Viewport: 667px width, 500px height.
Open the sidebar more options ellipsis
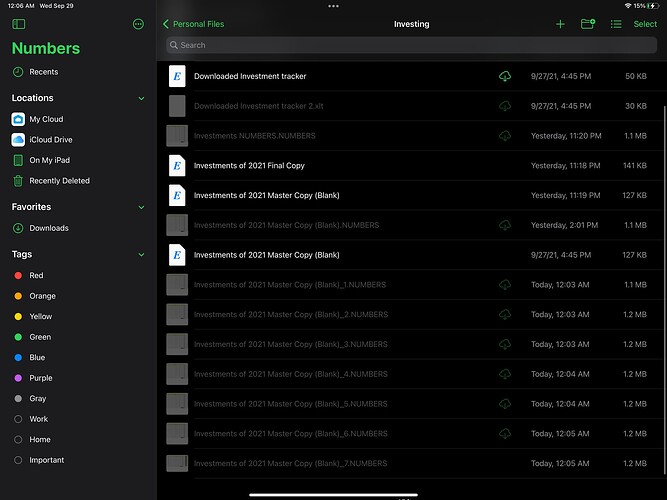(138, 24)
